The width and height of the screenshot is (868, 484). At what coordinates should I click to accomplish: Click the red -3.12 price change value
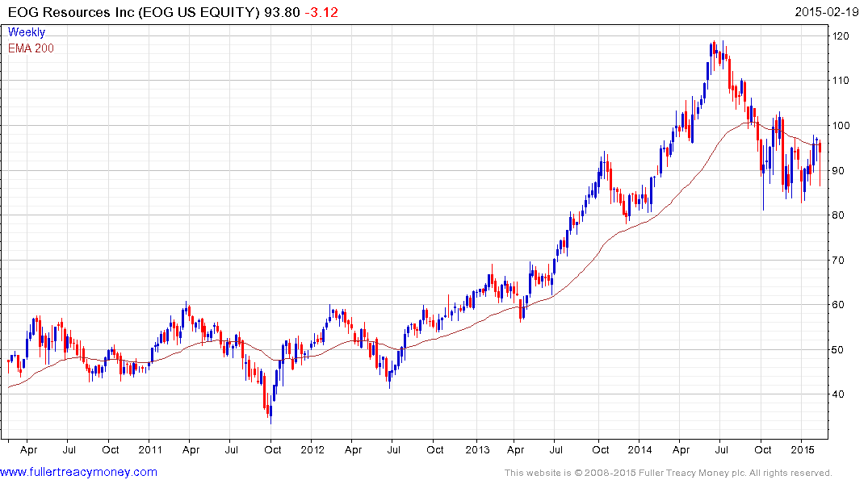click(321, 12)
